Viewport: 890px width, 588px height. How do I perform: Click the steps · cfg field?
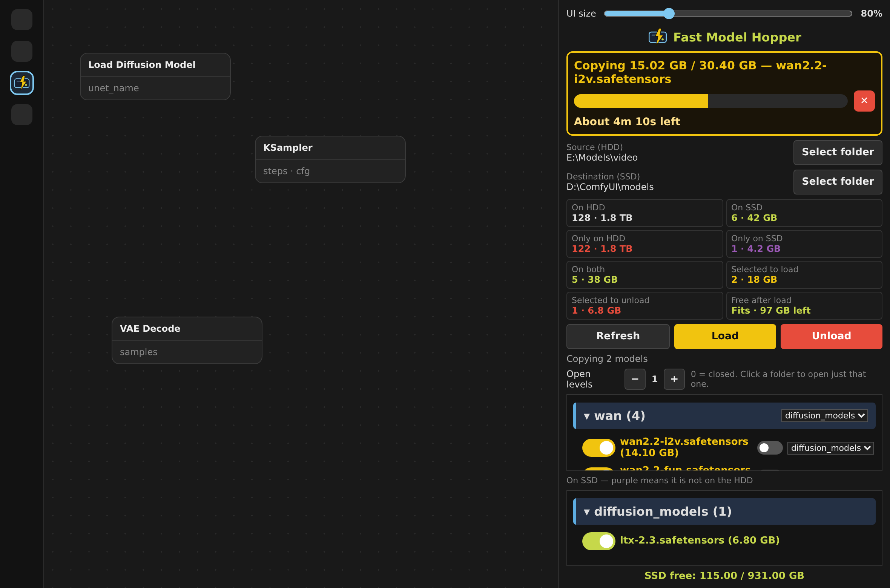tap(330, 171)
